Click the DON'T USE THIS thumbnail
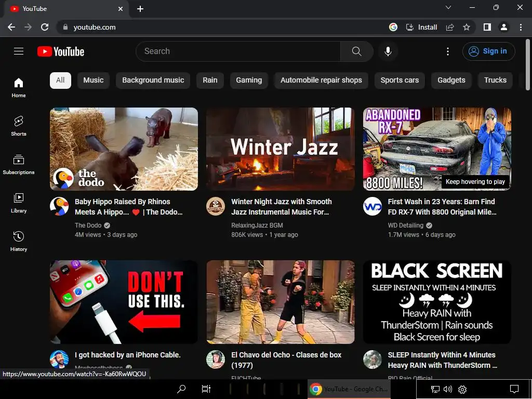Screen dimensions: 532x399 tap(124, 302)
